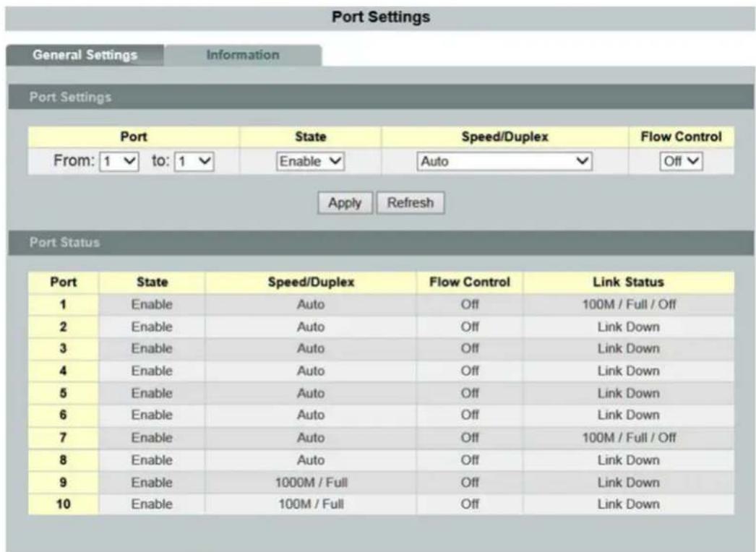Screen dimensions: 756x552
Task: Open the Flow Control Off dropdown
Action: tap(681, 161)
